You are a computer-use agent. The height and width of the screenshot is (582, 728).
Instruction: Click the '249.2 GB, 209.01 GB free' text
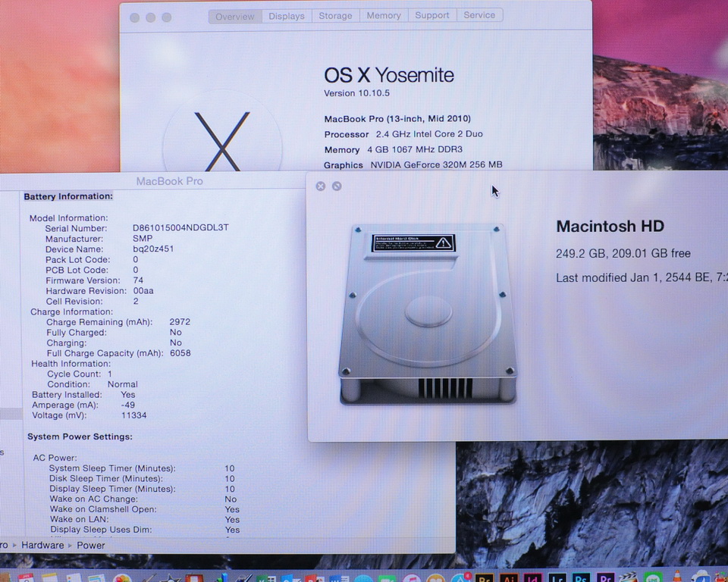pyautogui.click(x=623, y=253)
